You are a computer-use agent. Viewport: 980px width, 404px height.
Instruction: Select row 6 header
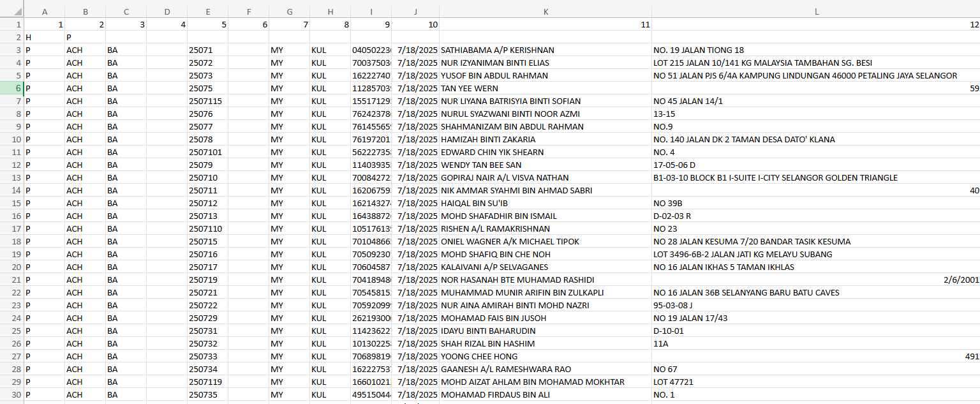[12, 88]
